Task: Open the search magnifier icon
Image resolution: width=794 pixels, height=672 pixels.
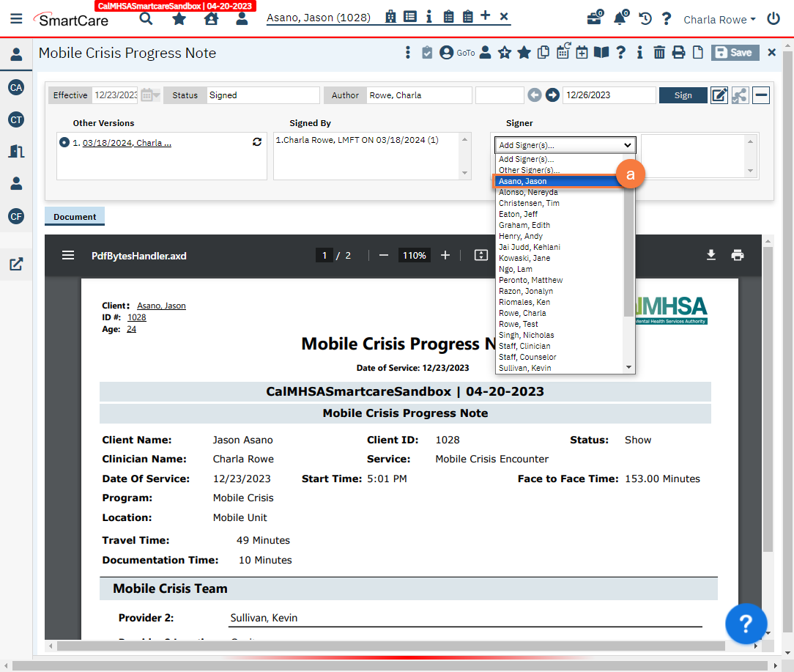Action: [145, 19]
